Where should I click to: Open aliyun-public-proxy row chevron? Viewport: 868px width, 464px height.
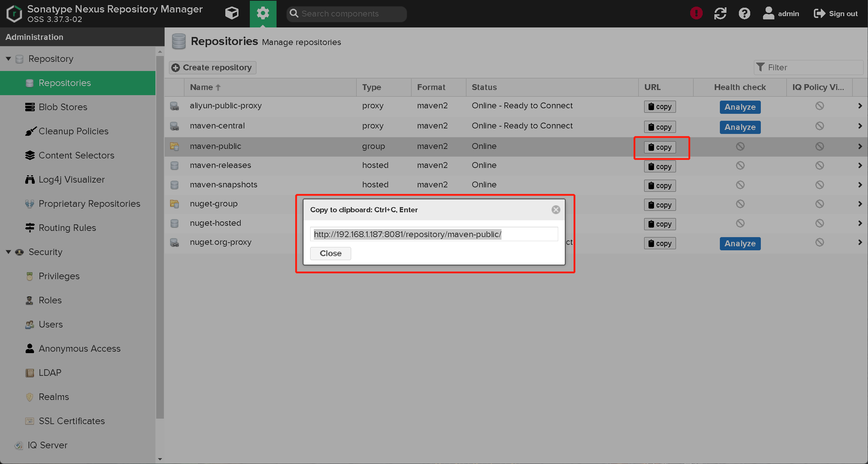coord(860,106)
